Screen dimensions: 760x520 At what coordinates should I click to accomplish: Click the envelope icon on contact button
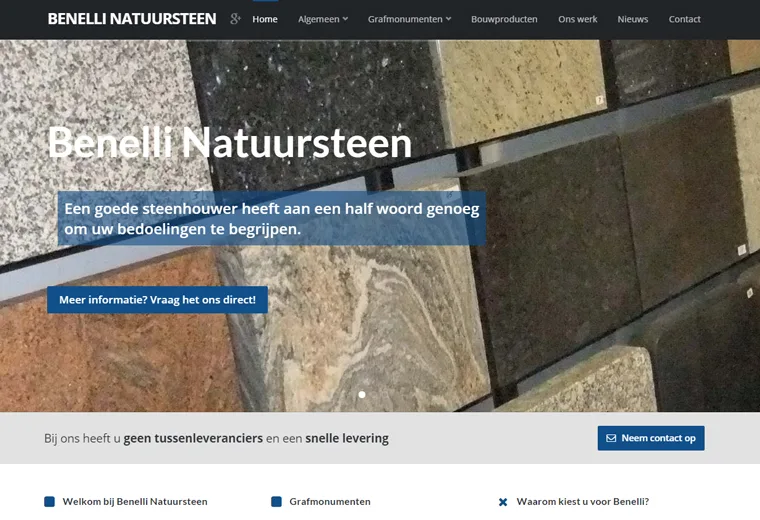[x=611, y=438]
